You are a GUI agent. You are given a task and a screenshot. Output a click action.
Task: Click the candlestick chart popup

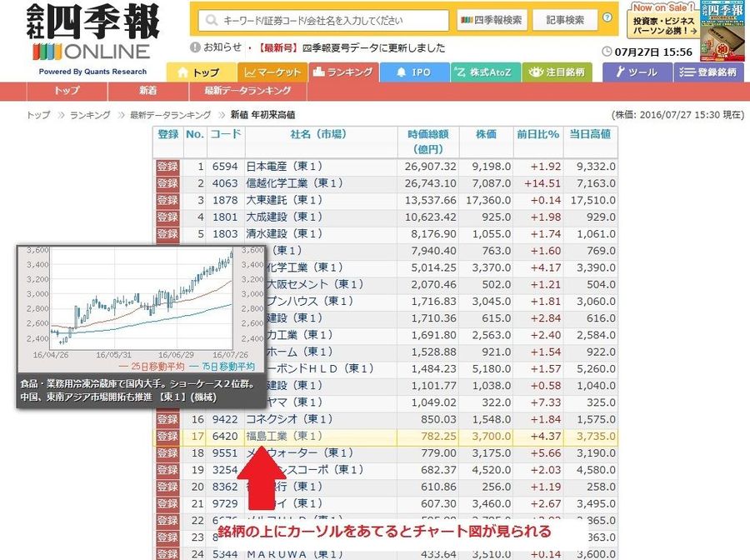(x=141, y=327)
